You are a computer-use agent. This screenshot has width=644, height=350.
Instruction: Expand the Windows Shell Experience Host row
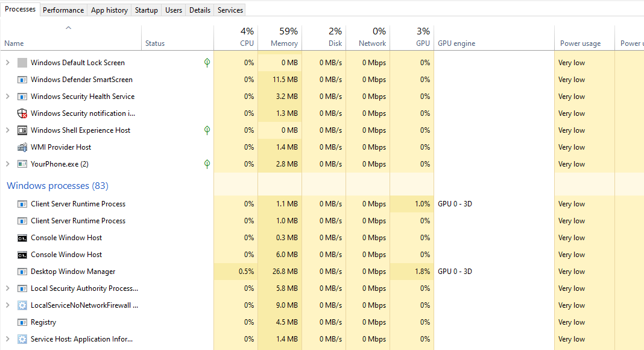pyautogui.click(x=7, y=130)
